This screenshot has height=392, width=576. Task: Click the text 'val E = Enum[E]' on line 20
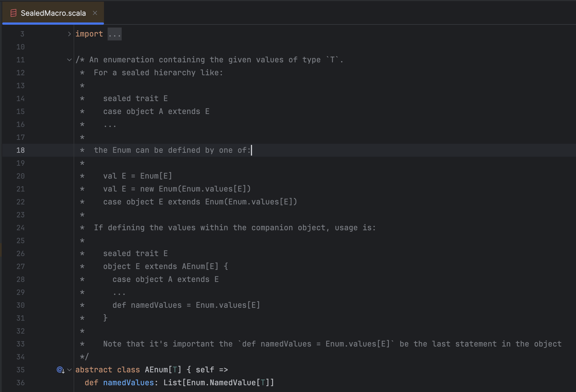pos(137,176)
